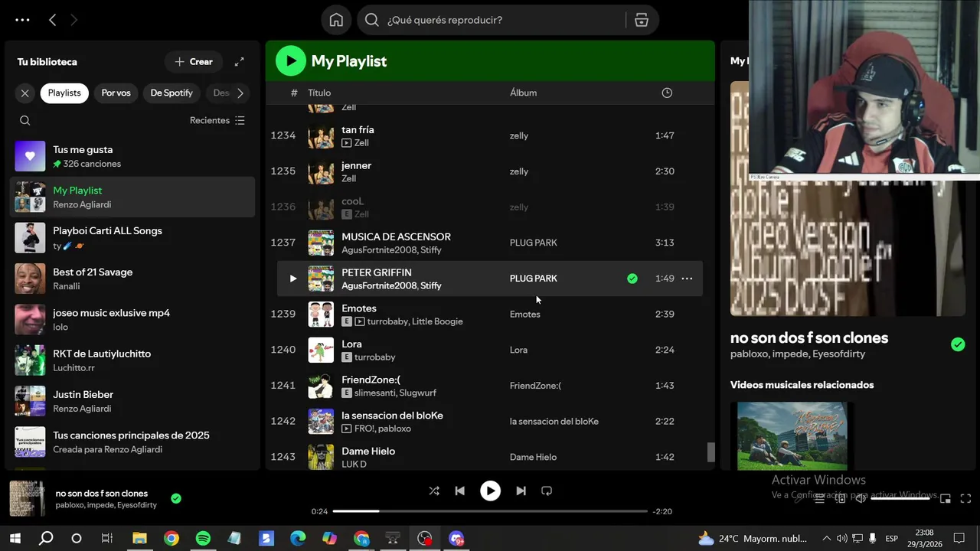Play the PETER GRIFFIN track

[x=292, y=279]
